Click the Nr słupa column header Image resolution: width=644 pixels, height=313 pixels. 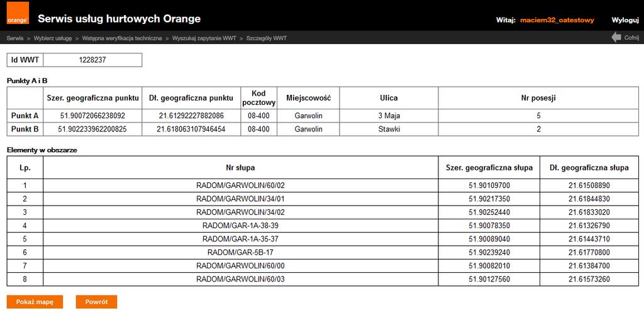pos(240,167)
